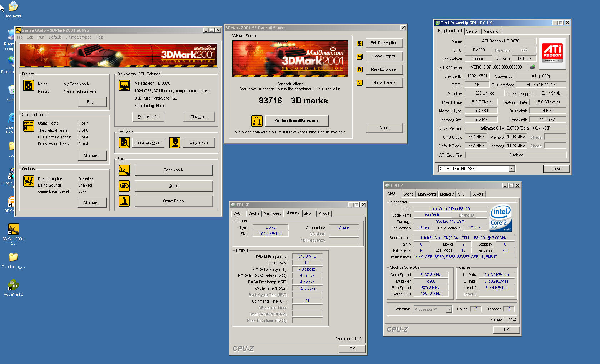The image size is (600, 364).
Task: Click the Display and CPU Settings monitor icon
Action: coord(124,85)
